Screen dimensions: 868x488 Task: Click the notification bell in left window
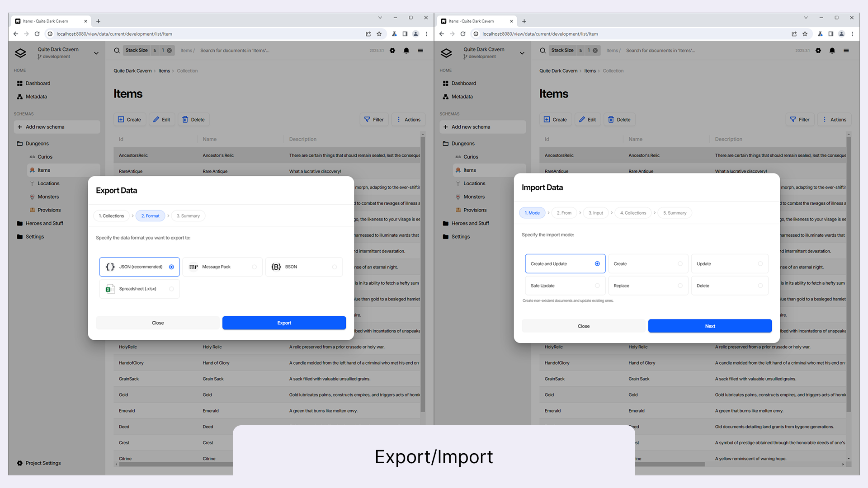pos(406,51)
